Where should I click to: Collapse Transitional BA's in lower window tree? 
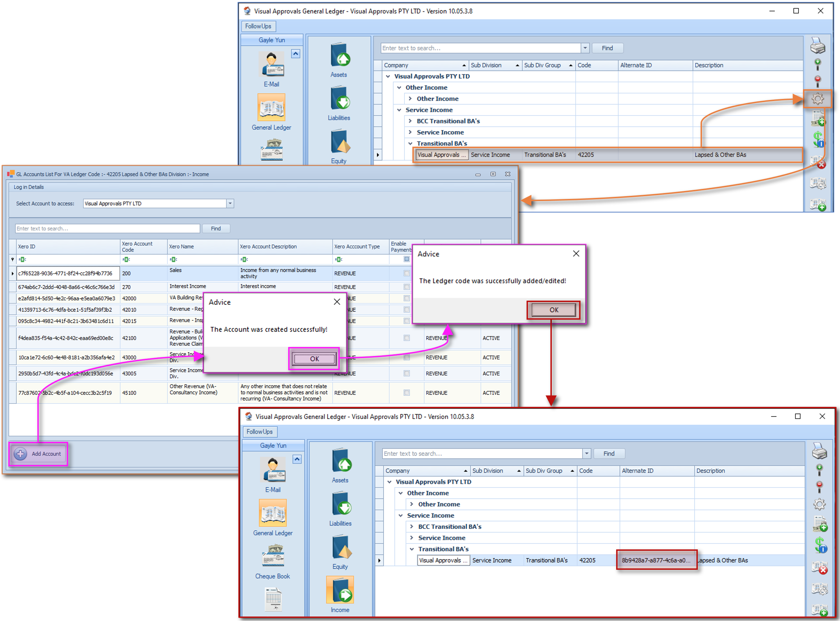pos(412,549)
